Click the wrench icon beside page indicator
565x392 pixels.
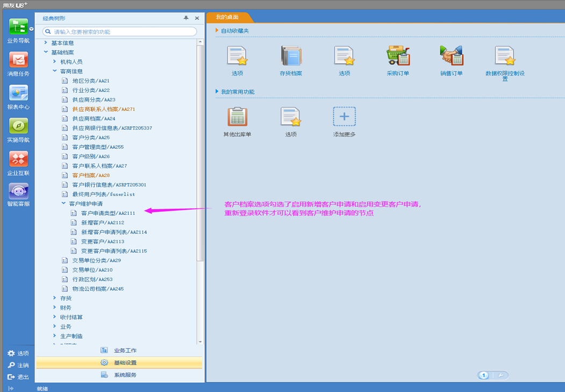[500, 375]
